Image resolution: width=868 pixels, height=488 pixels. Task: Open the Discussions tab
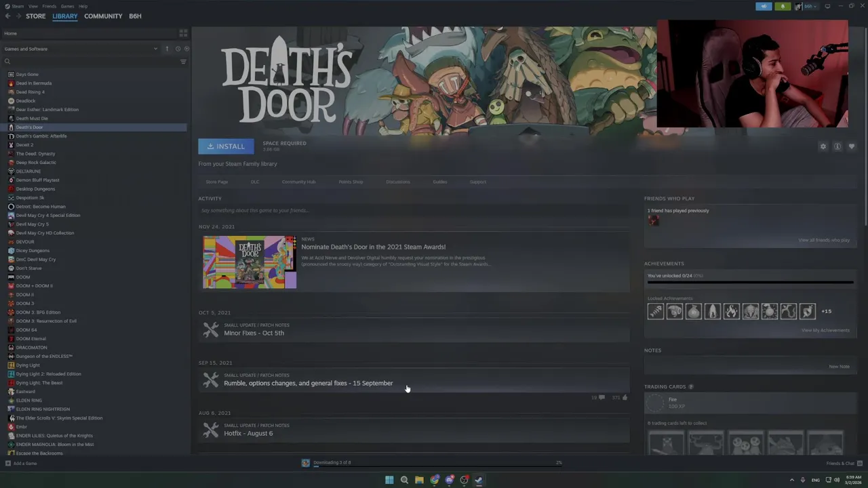pos(398,182)
